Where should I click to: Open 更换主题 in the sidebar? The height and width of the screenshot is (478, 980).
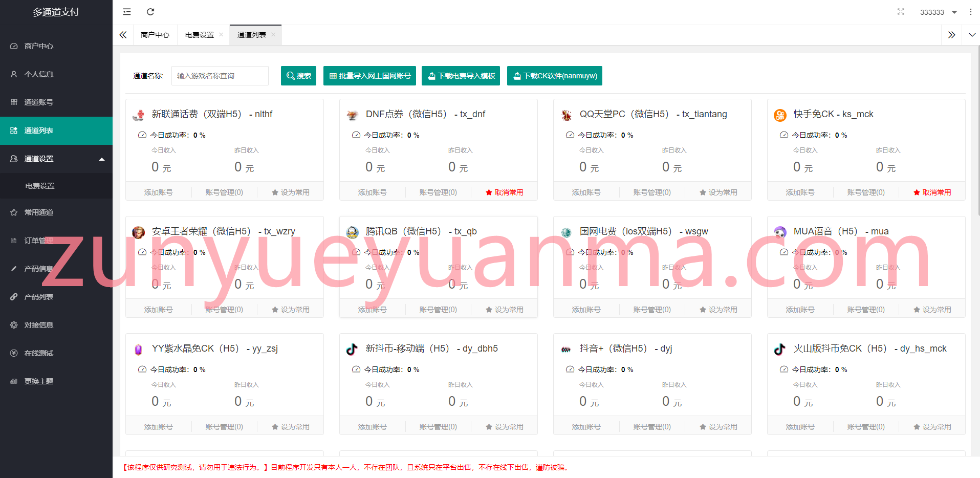56,381
